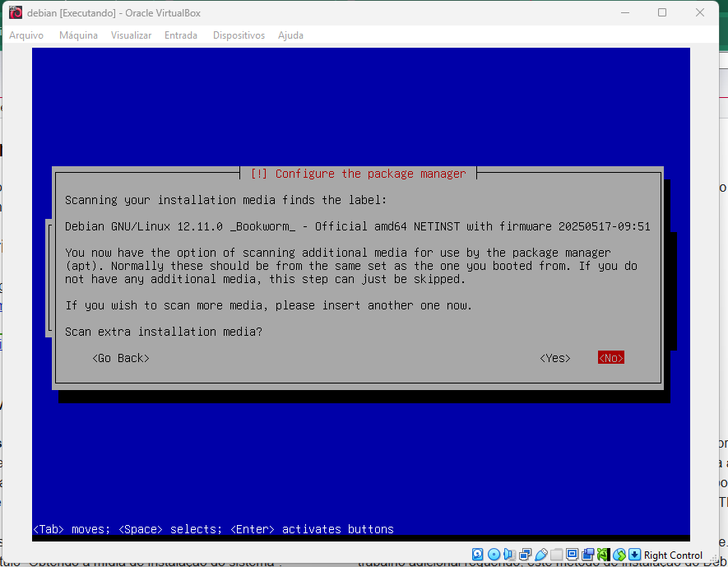Maximize the VirtualBox window
Image resolution: width=728 pixels, height=567 pixels.
pyautogui.click(x=662, y=12)
